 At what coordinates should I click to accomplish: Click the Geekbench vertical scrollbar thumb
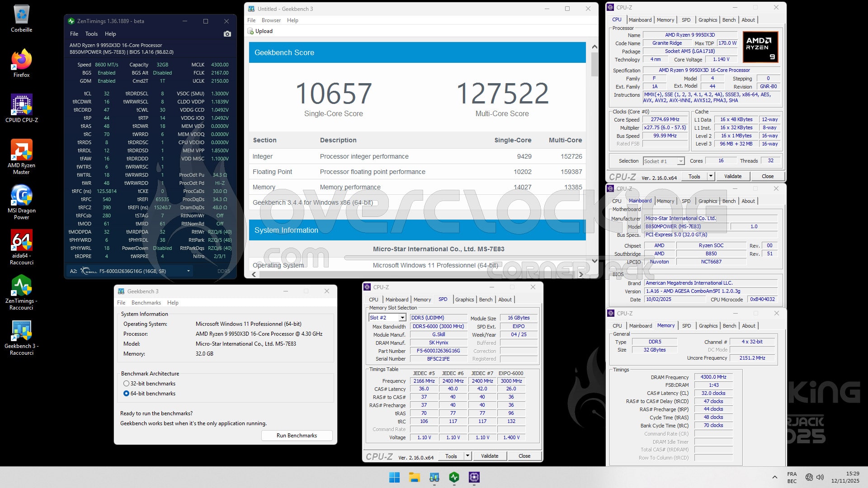pos(594,64)
